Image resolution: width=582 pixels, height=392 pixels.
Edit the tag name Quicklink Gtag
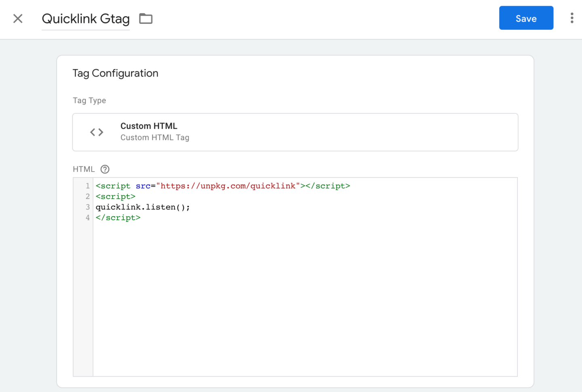pyautogui.click(x=86, y=19)
